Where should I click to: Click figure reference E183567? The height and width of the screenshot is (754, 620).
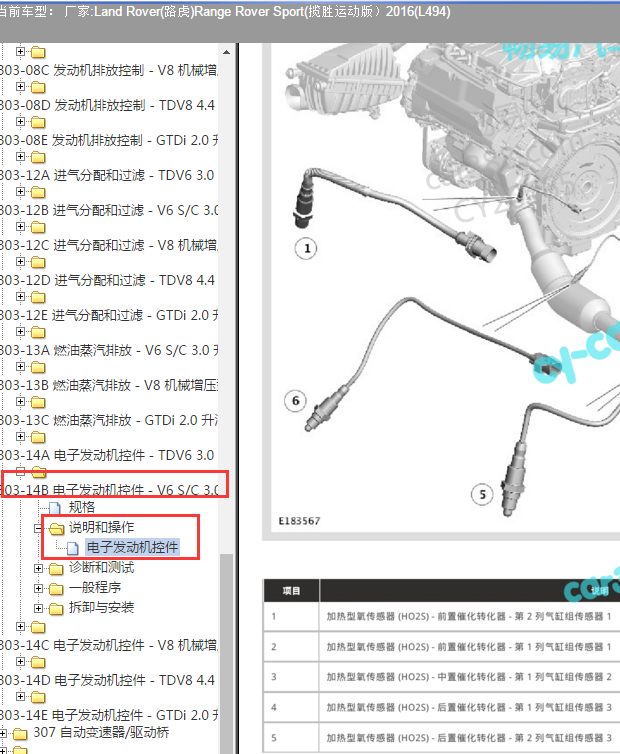[299, 521]
